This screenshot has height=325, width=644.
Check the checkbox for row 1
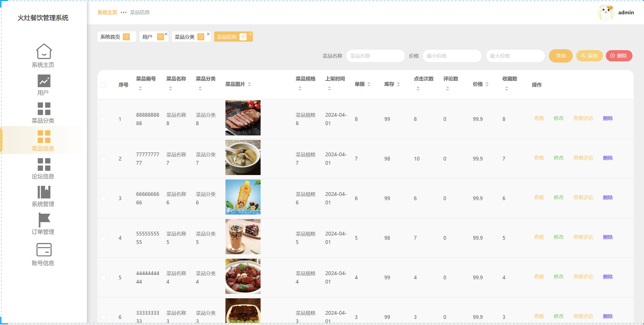pos(104,119)
